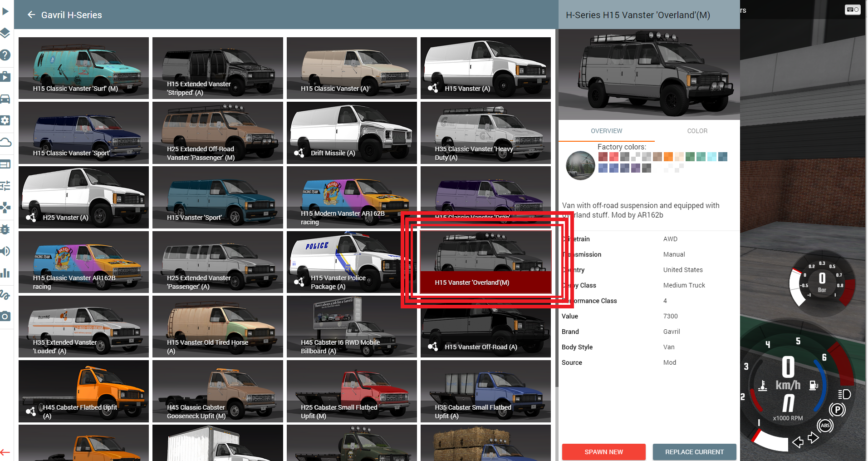Switch to the OVERVIEW tab
Screen dimensions: 868x461
pyautogui.click(x=606, y=131)
